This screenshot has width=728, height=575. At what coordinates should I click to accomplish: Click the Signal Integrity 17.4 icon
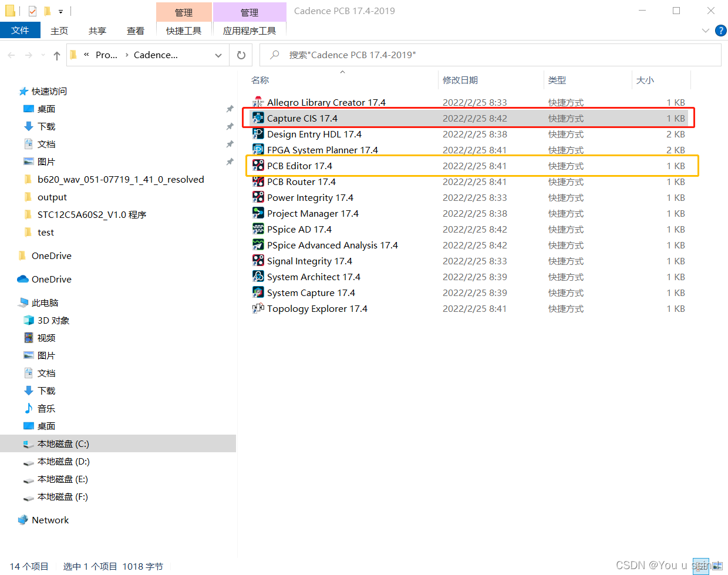pos(258,261)
